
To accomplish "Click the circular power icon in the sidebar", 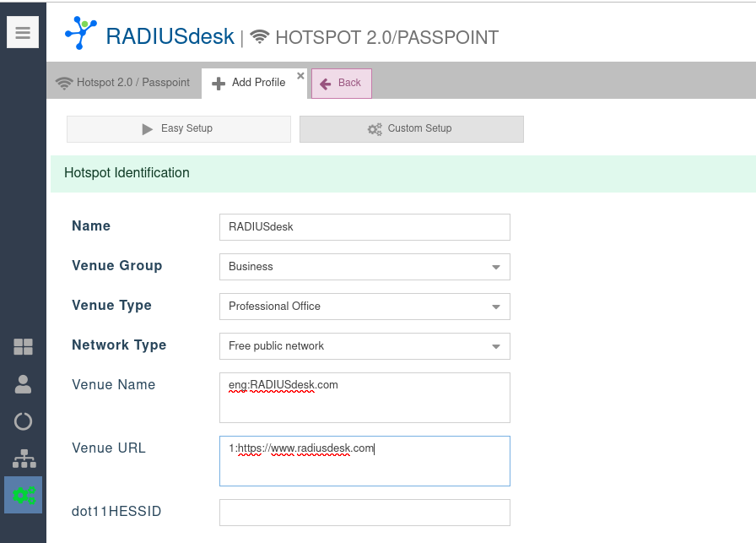I will click(23, 421).
